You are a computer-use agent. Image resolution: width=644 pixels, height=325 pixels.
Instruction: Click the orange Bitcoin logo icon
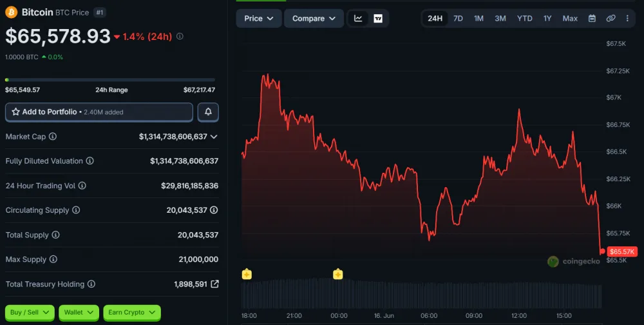tap(11, 12)
